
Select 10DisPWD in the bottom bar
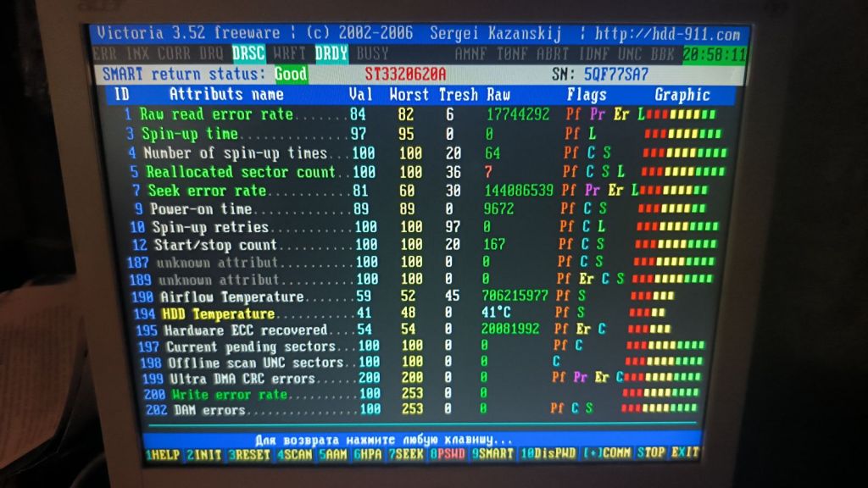[x=548, y=453]
